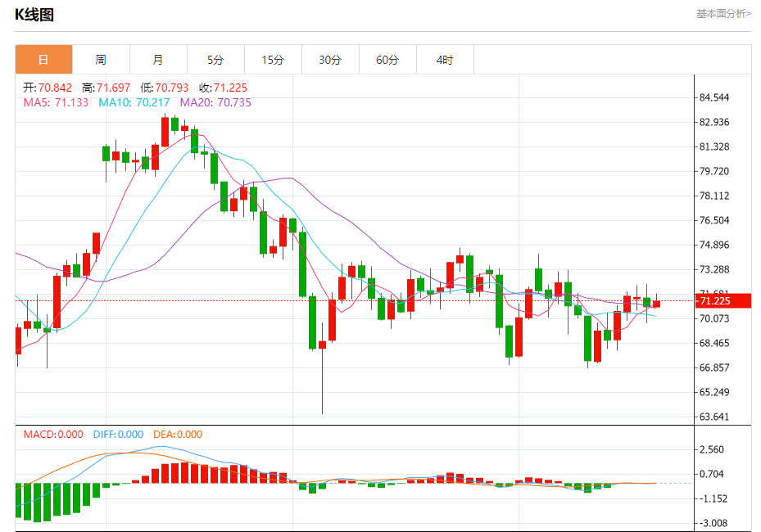The width and height of the screenshot is (761, 532).
Task: Click the red 71.225 current price tag
Action: [x=723, y=300]
